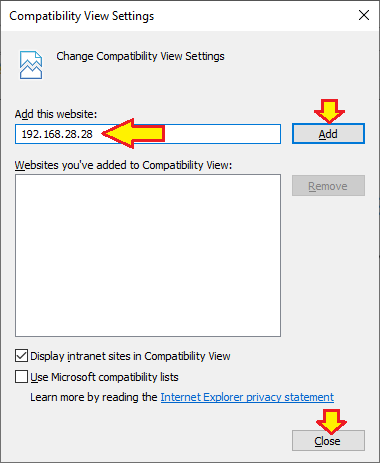Screen dimensions: 380x463
Task: Click the Compatibility View broken-page icon
Action: coord(31,65)
